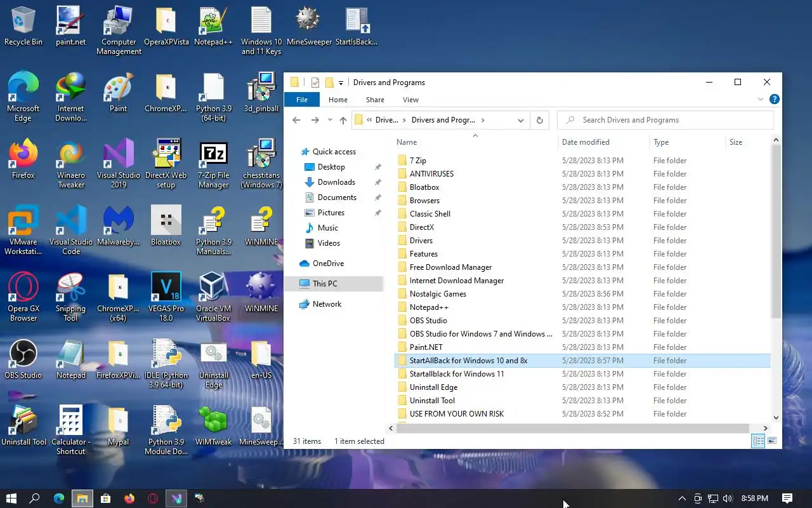The width and height of the screenshot is (812, 508).
Task: Sort by the Date modified column header
Action: click(x=603, y=142)
